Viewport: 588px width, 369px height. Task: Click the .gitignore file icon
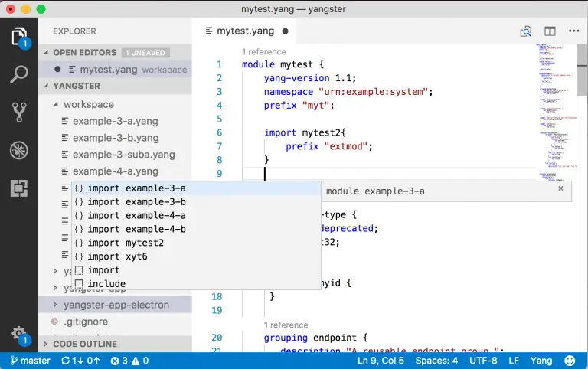click(55, 322)
